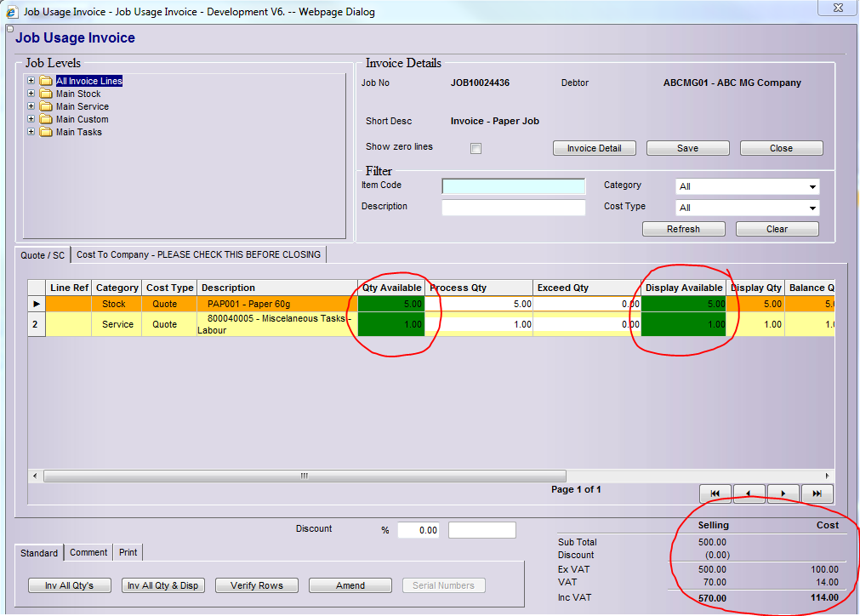Click the Main Stock folder icon
Viewport: 860px width, 616px height.
point(46,94)
